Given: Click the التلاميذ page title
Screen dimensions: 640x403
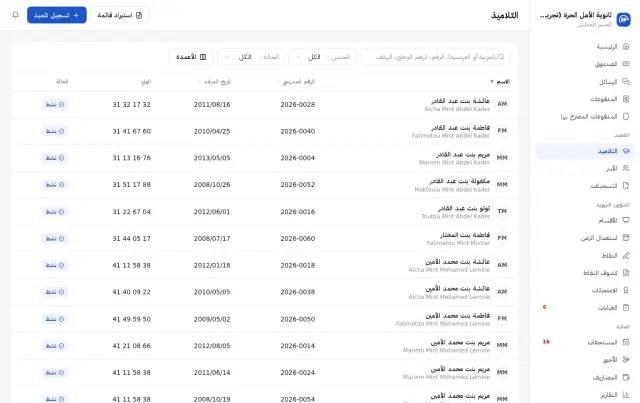Looking at the screenshot, I should [504, 16].
